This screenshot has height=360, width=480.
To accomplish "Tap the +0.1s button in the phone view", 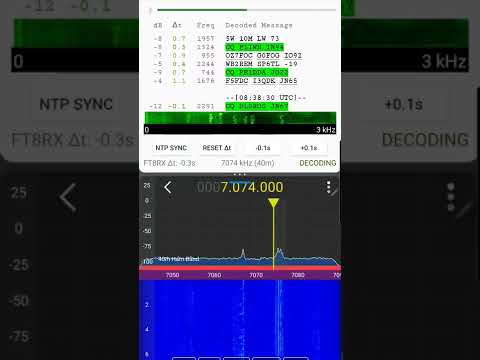I will coord(308,148).
